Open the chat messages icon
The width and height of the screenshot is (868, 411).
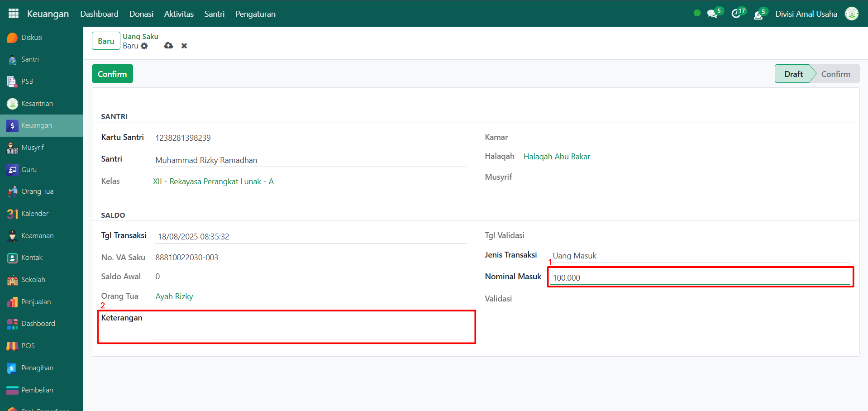pos(712,14)
